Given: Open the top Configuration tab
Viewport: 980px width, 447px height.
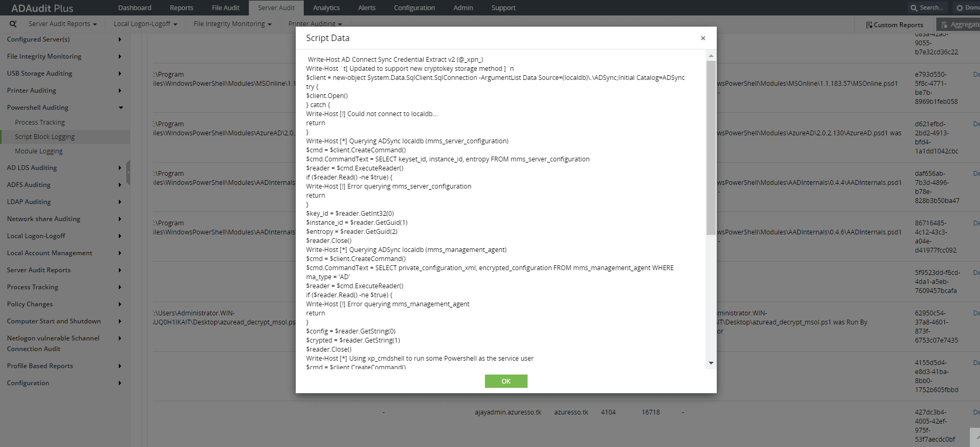Looking at the screenshot, I should click(x=415, y=8).
